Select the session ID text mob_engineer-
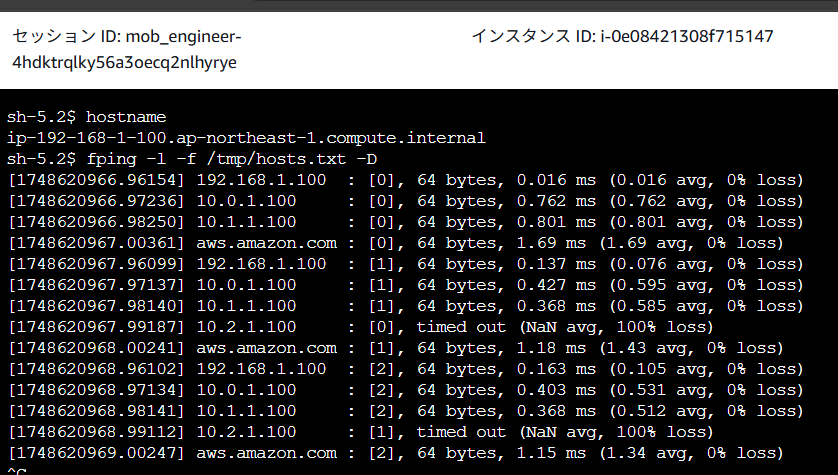The width and height of the screenshot is (838, 475). coord(183,37)
